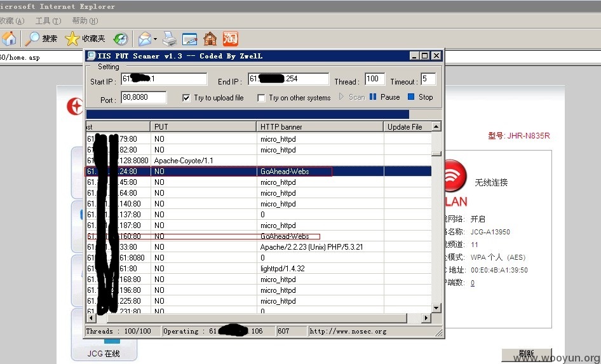Open the 工具(T) menu
The width and height of the screenshot is (601, 364).
(x=48, y=21)
